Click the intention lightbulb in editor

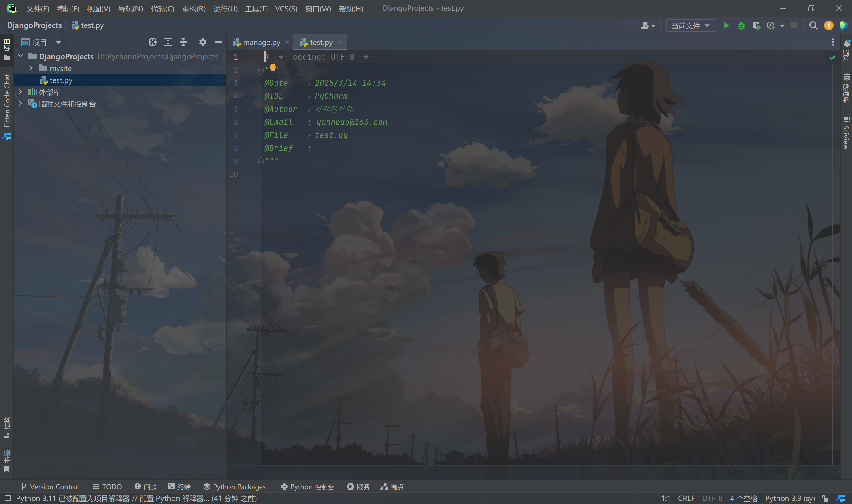click(x=272, y=68)
